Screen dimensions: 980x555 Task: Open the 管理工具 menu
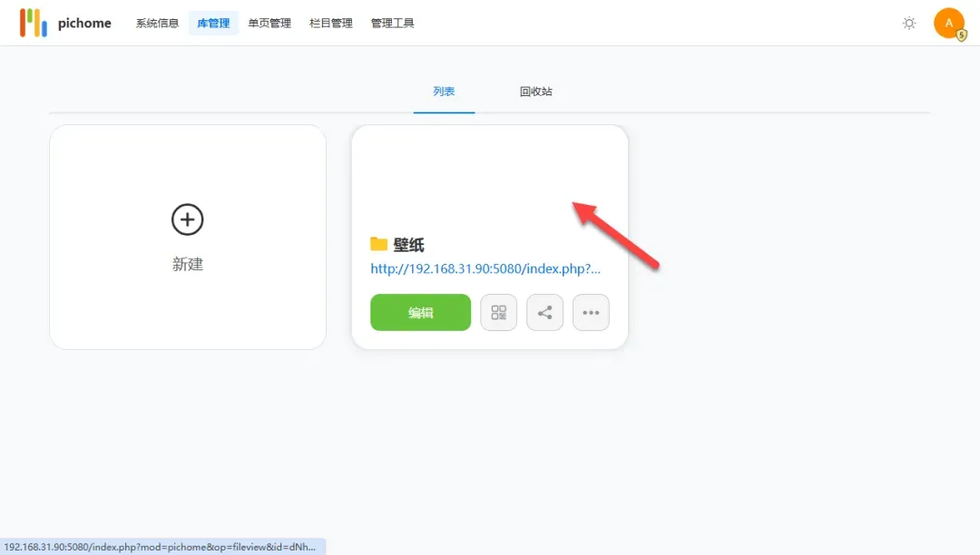click(x=393, y=24)
